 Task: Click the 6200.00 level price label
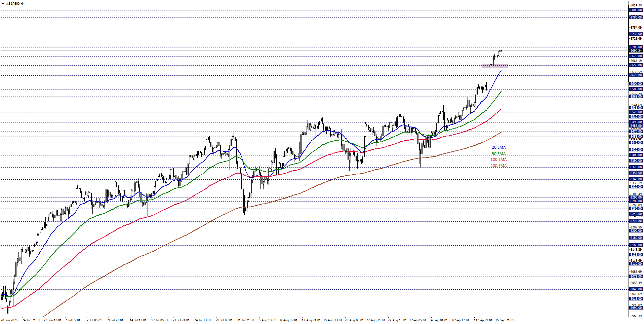(636, 231)
